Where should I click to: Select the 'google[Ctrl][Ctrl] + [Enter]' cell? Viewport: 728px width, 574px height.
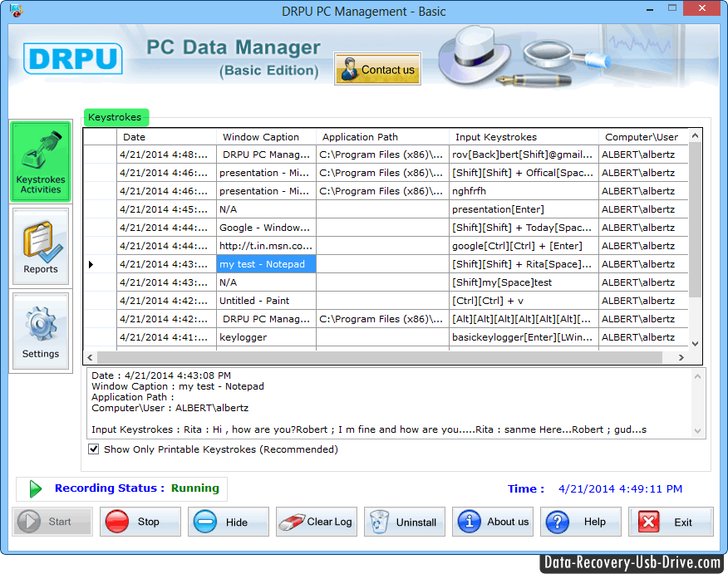(x=524, y=246)
